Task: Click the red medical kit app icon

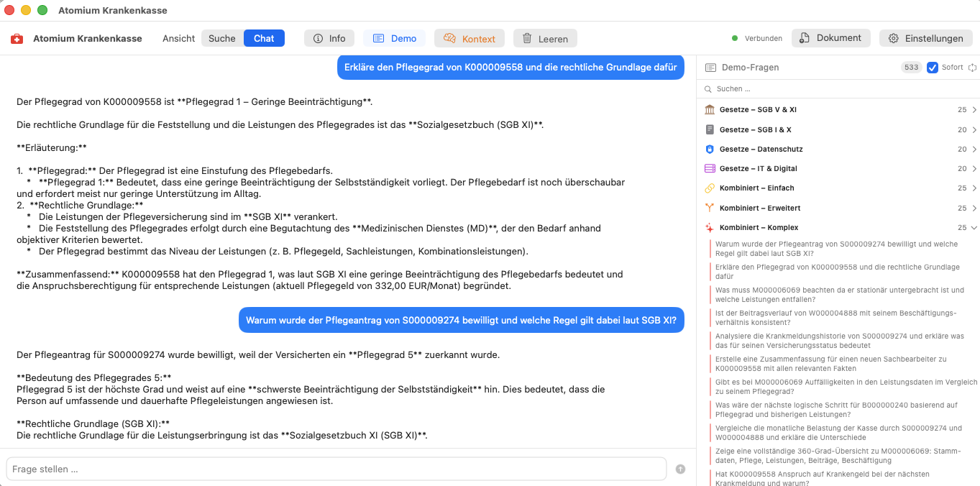Action: pyautogui.click(x=17, y=39)
